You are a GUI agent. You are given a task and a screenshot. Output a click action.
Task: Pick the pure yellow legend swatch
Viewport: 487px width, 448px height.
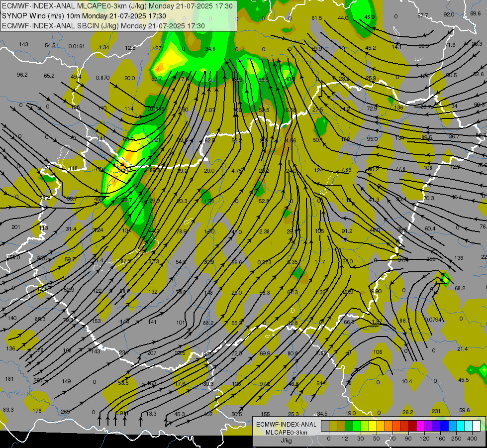373,426
